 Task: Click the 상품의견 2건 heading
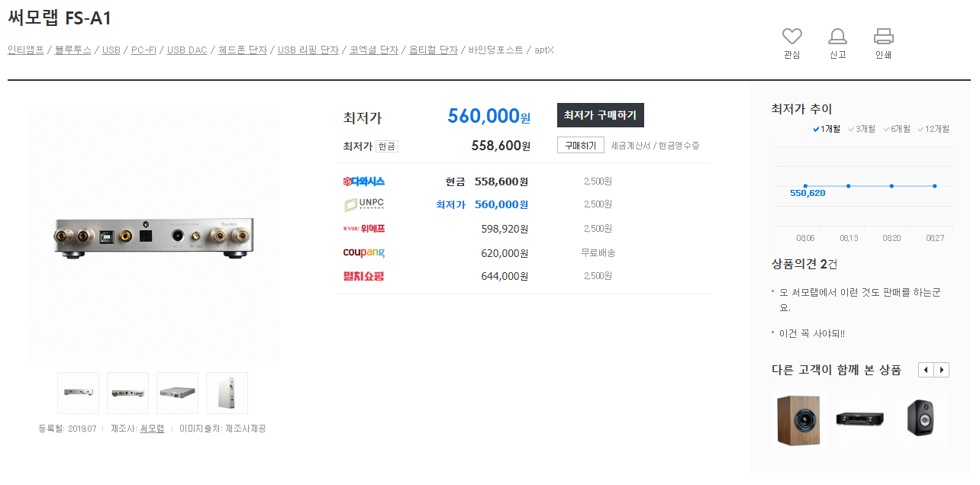pyautogui.click(x=804, y=264)
